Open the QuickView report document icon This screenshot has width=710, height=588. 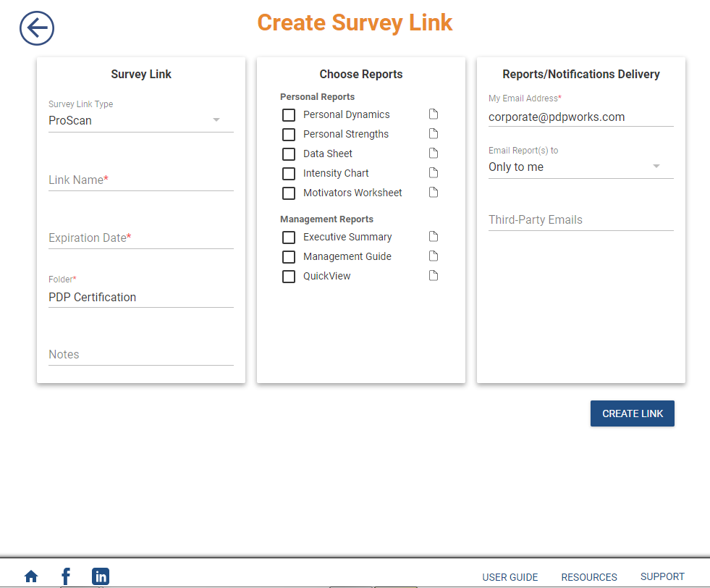433,275
